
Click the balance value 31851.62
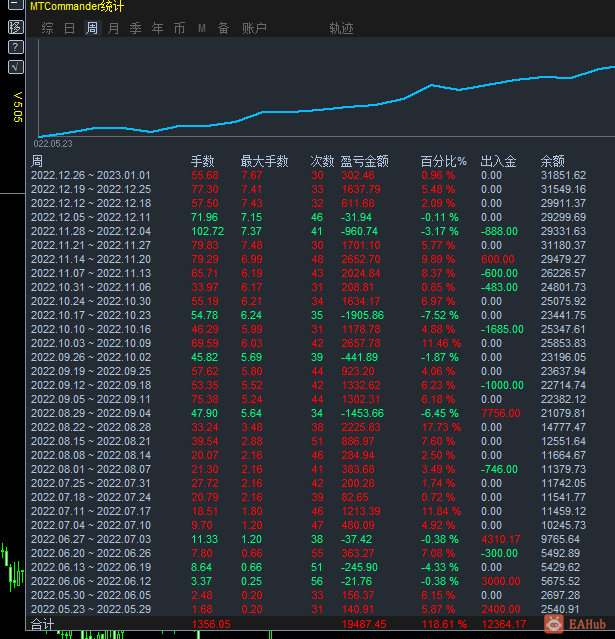click(563, 175)
